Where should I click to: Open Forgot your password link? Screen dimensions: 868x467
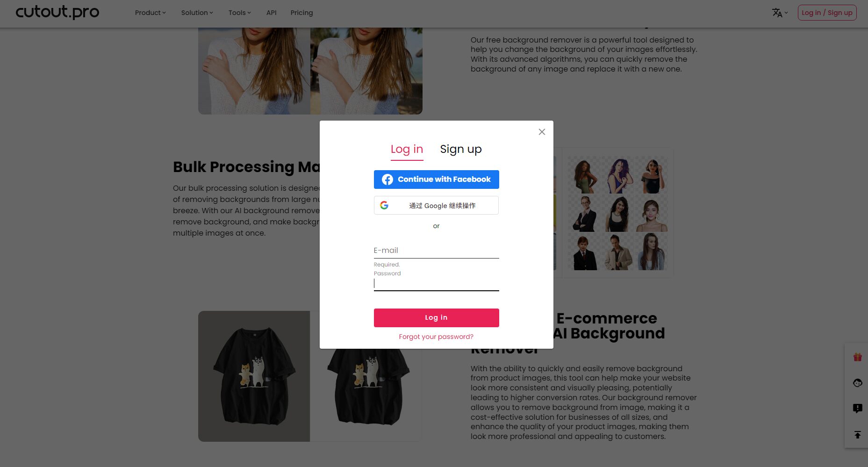pyautogui.click(x=436, y=337)
